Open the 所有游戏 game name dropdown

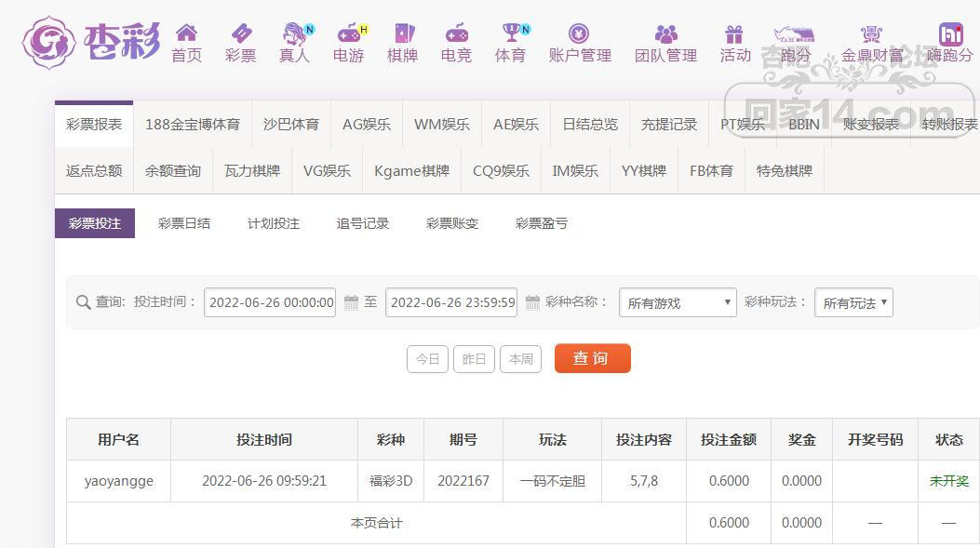click(x=677, y=302)
